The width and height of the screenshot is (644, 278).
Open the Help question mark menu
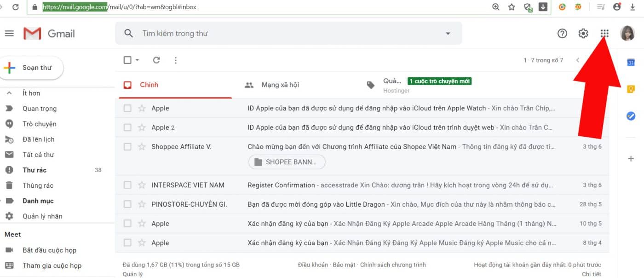[x=562, y=33]
